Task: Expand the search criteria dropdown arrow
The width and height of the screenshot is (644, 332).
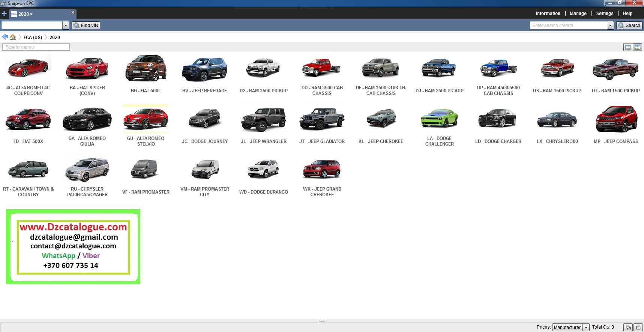Action: pos(610,26)
